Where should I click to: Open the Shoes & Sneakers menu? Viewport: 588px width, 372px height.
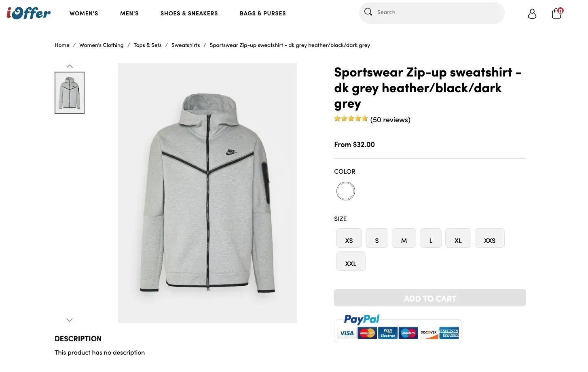click(189, 13)
